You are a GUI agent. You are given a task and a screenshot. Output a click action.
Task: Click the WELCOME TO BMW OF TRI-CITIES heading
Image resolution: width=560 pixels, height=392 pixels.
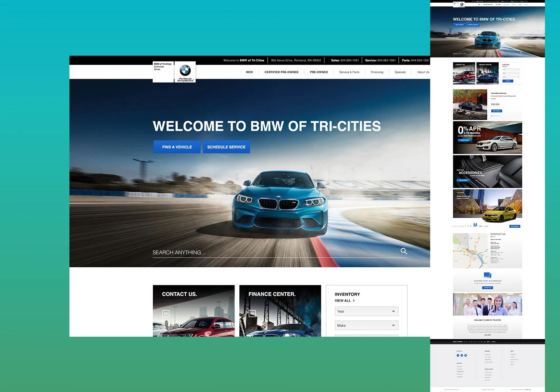tap(267, 126)
